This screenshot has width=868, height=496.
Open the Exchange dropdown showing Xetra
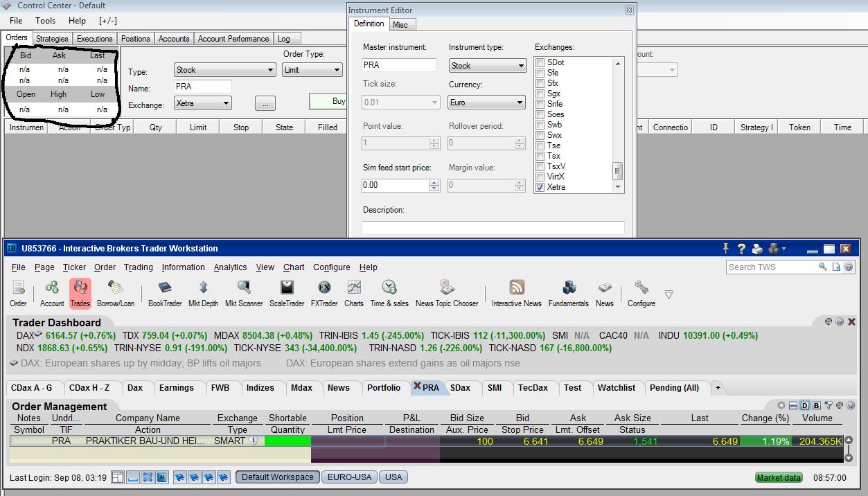click(x=202, y=103)
